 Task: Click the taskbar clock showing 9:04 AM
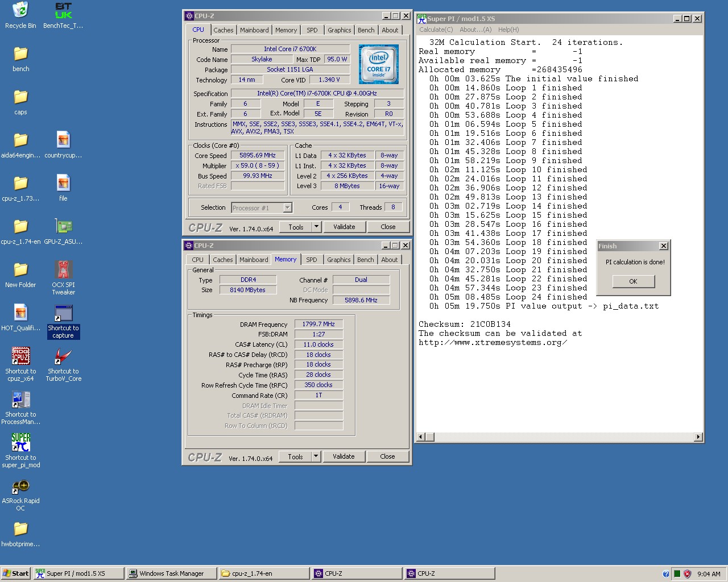coord(709,574)
